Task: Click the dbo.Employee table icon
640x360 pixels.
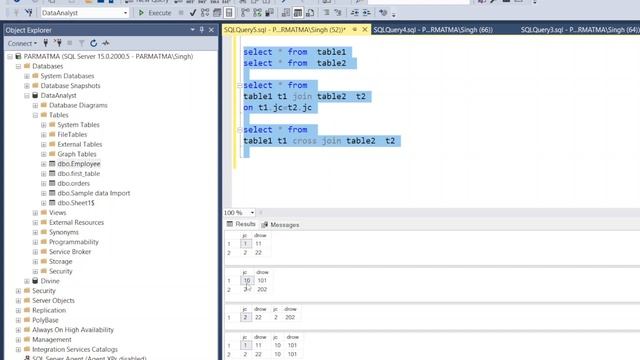Action: click(52, 164)
